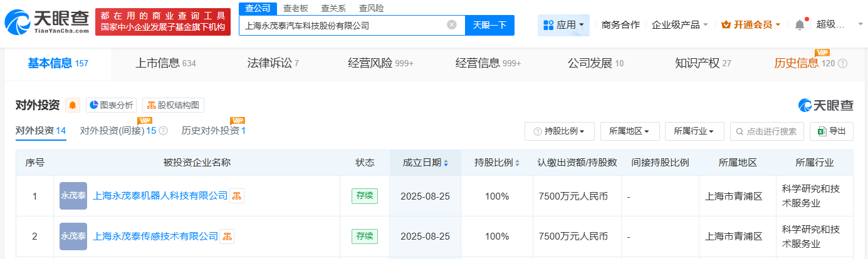Sort table by 持股比例 column header

click(498, 163)
